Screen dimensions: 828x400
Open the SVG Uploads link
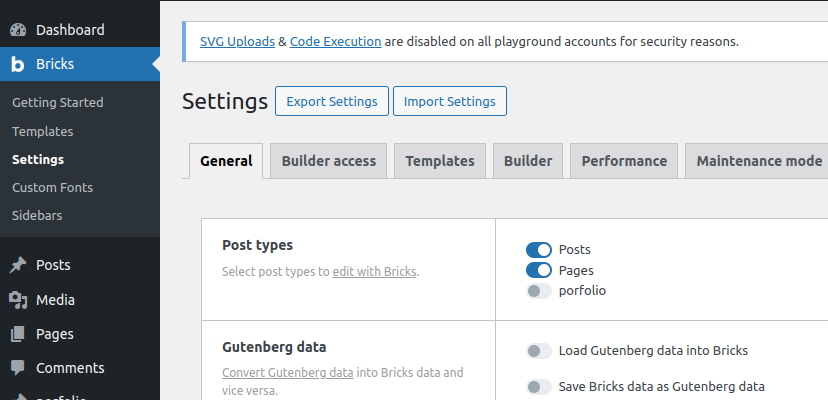coord(237,42)
